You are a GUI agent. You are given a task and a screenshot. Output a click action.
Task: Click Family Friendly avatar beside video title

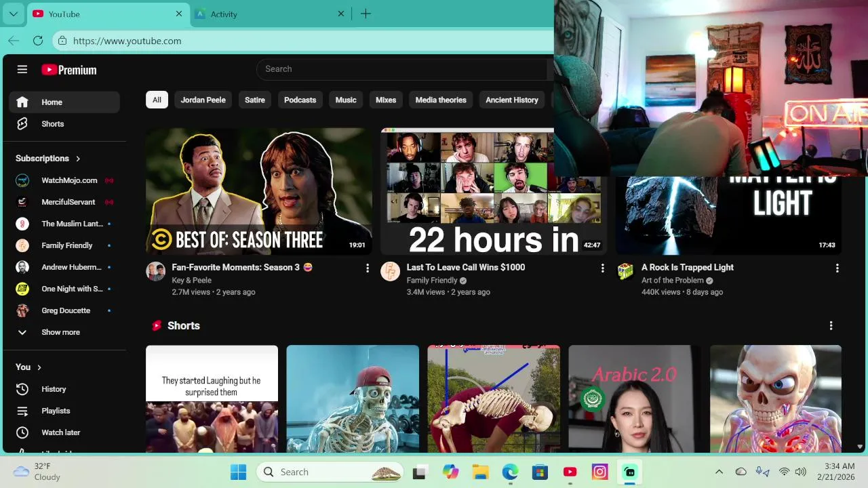pos(391,271)
